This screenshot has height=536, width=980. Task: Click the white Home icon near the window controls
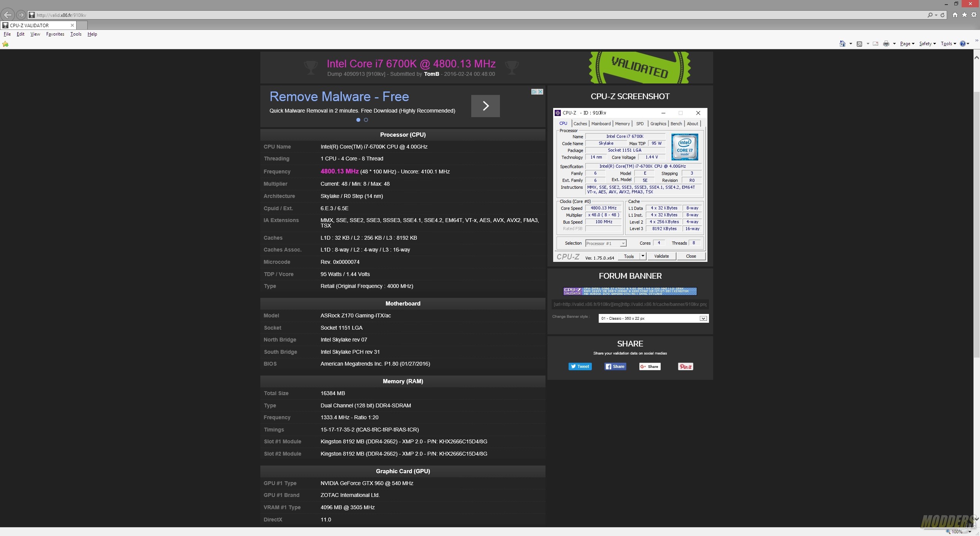coord(955,15)
